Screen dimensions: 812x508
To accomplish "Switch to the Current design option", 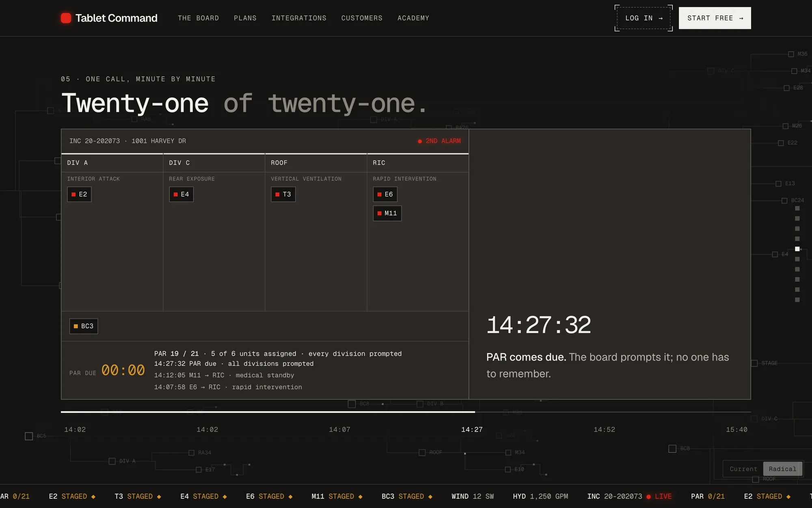I will tap(743, 469).
